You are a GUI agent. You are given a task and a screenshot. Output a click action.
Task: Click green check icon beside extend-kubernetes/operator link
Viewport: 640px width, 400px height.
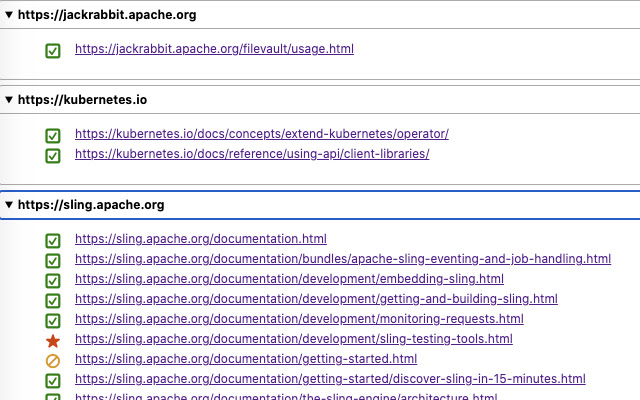(x=53, y=136)
